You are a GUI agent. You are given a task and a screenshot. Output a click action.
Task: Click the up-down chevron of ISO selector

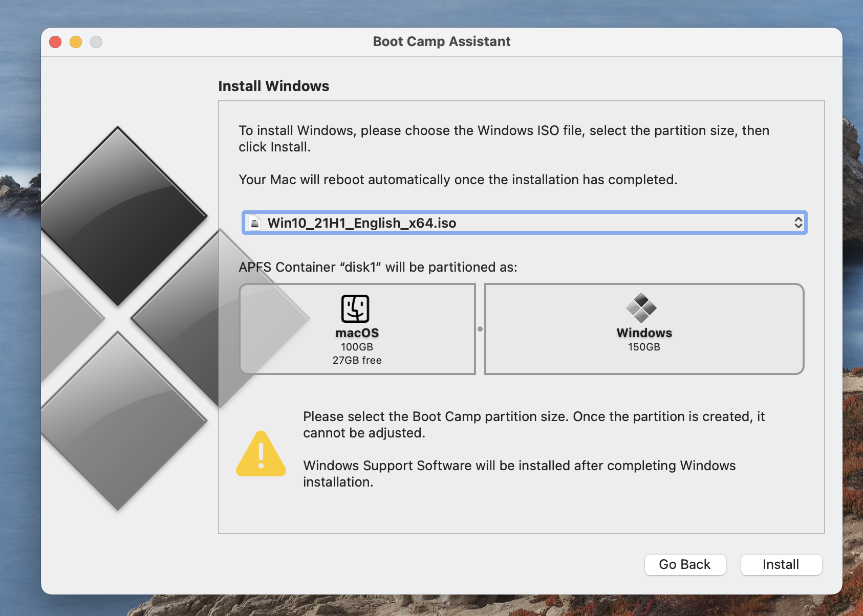[x=798, y=223]
